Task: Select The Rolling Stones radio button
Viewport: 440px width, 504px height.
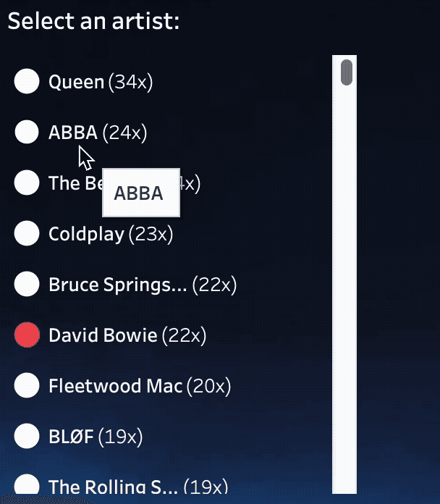Action: coord(27,484)
